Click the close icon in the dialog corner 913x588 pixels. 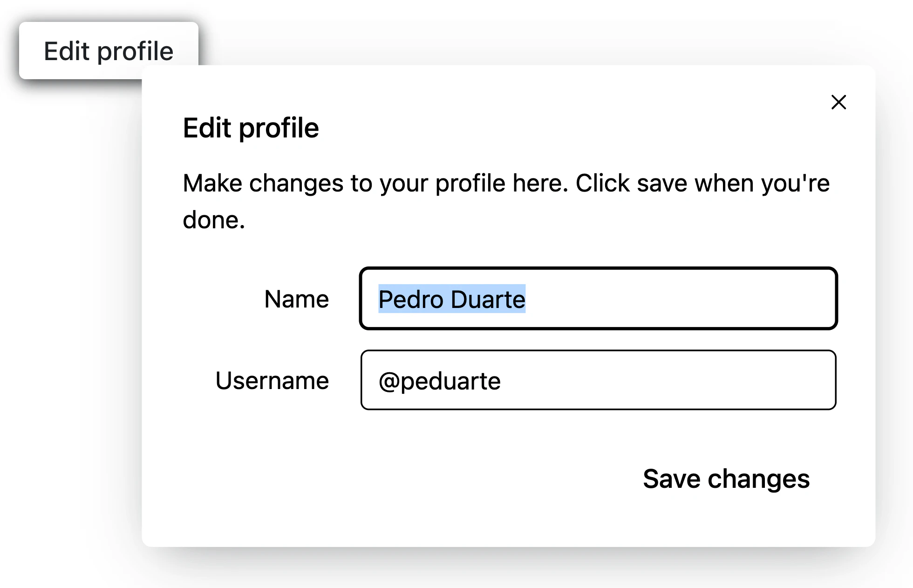(838, 103)
